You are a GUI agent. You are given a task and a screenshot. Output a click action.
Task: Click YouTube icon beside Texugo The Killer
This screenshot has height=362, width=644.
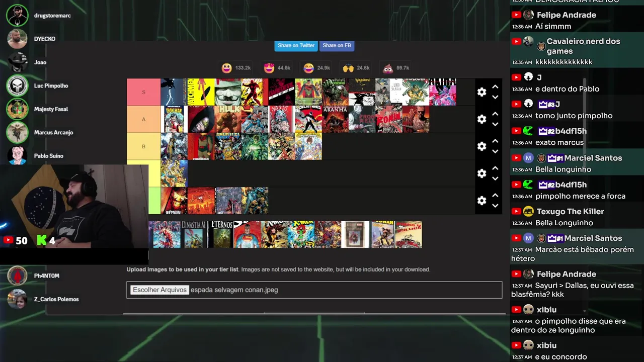pos(516,211)
